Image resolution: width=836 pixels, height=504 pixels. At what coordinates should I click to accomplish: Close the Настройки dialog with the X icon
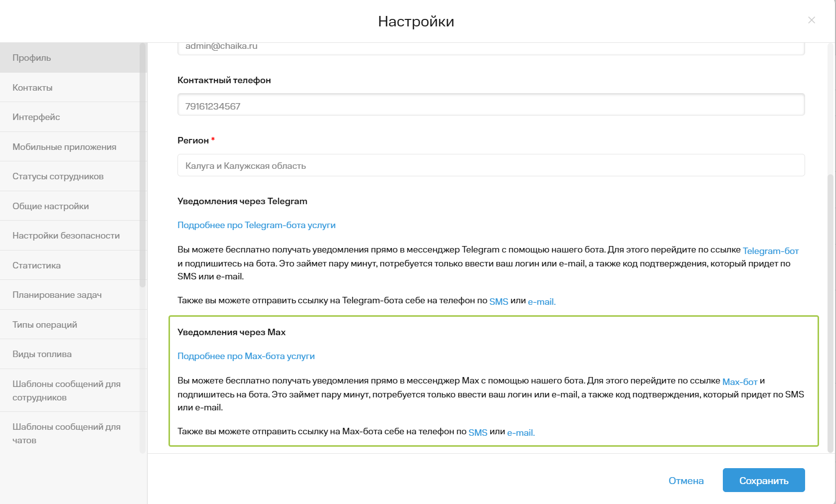tap(812, 20)
